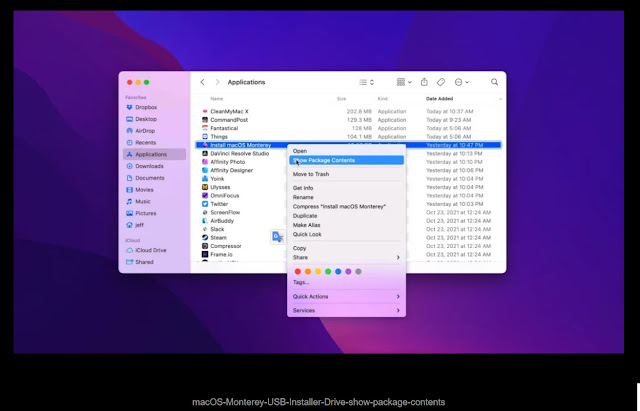Expand the Share submenu
640x411 pixels.
point(346,258)
